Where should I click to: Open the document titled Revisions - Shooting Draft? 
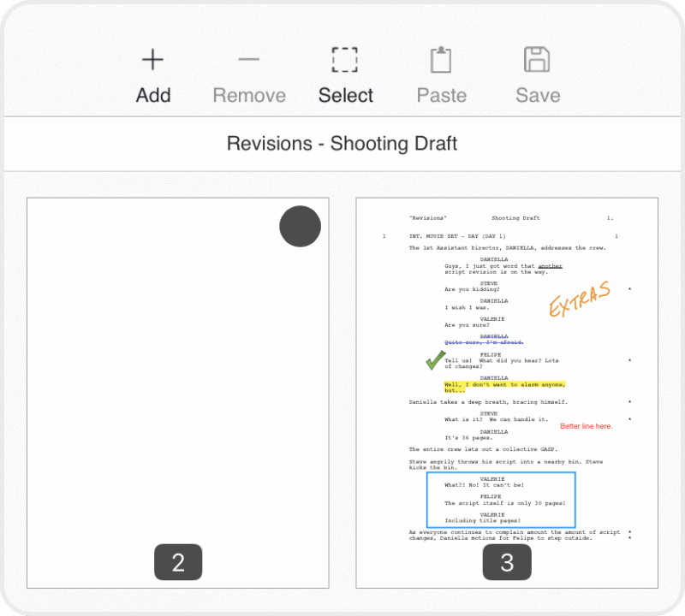(342, 143)
